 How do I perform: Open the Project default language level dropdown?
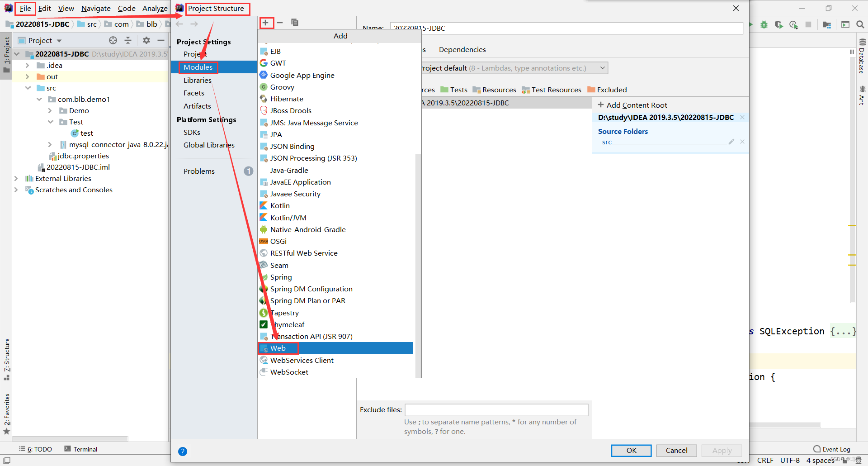click(514, 68)
